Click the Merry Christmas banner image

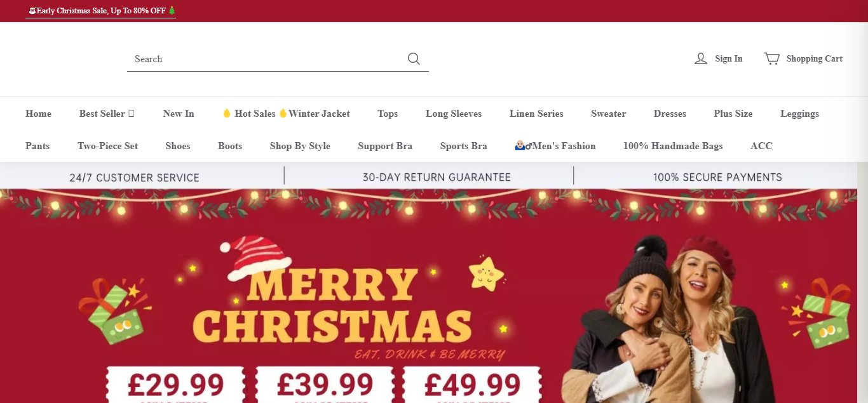pos(434,296)
